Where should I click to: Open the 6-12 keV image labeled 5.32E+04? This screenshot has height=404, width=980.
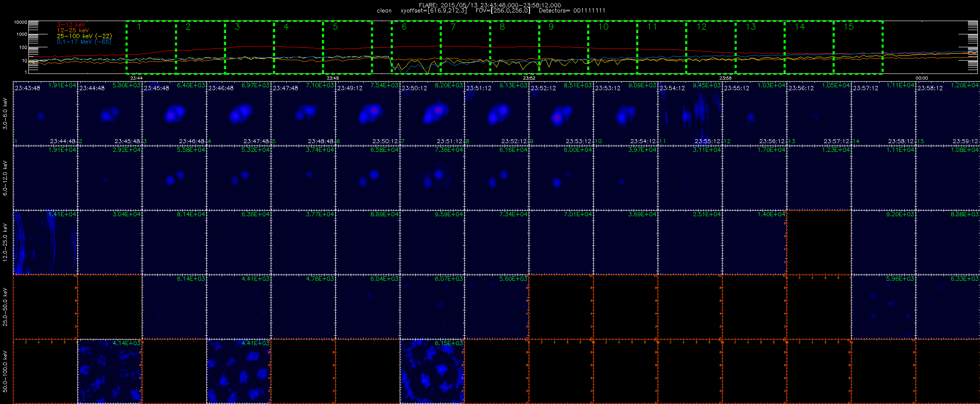pos(239,178)
